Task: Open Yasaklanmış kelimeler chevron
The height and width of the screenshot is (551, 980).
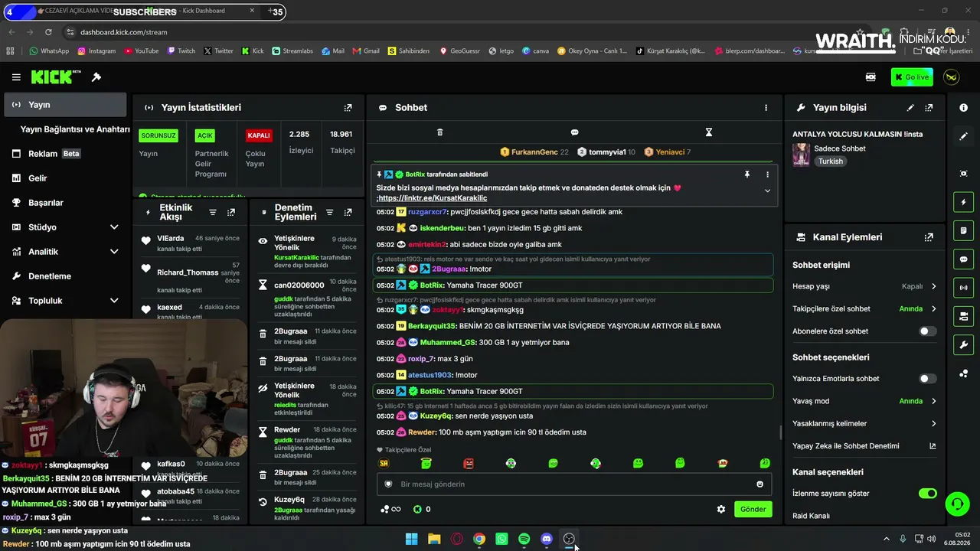Action: pyautogui.click(x=933, y=424)
